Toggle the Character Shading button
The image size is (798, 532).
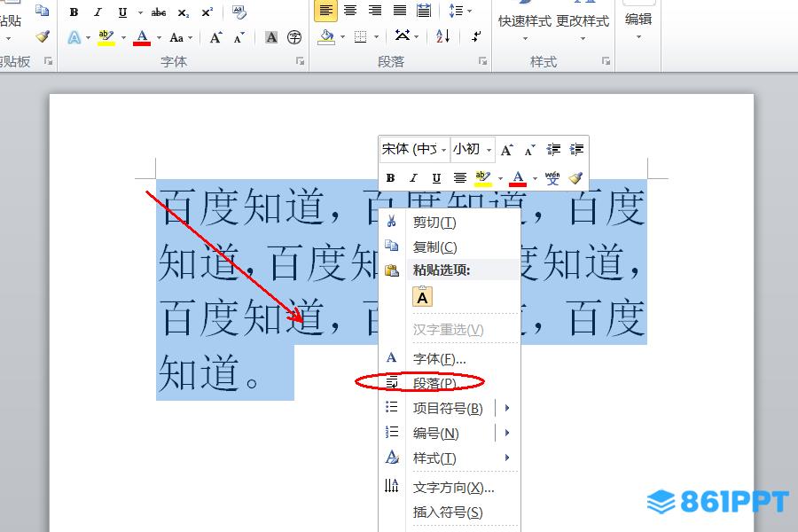click(271, 37)
